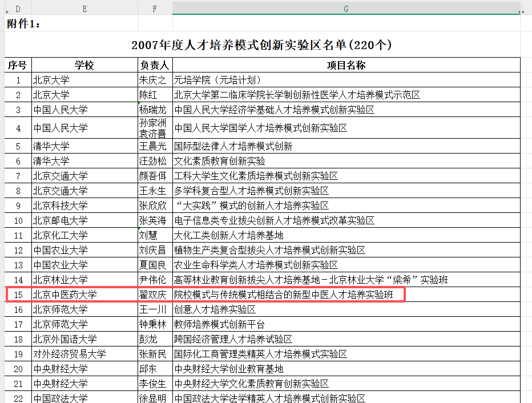Select the 负责人 header cell

pos(155,65)
